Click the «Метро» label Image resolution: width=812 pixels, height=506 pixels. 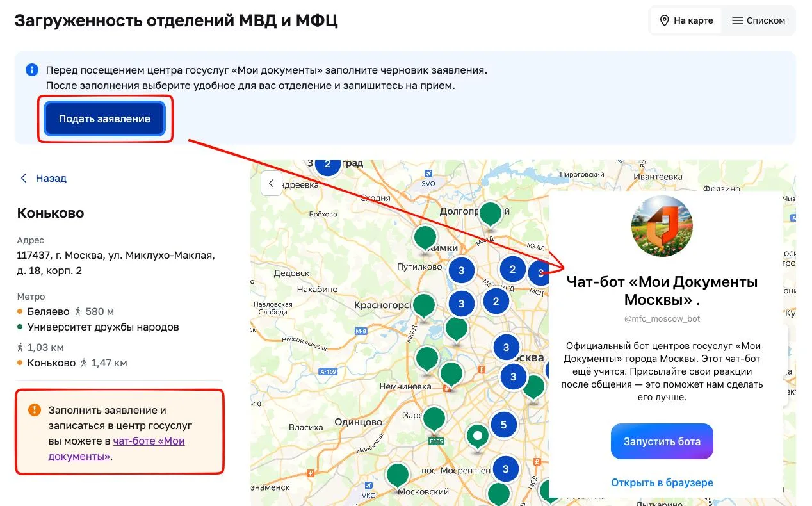(x=31, y=297)
